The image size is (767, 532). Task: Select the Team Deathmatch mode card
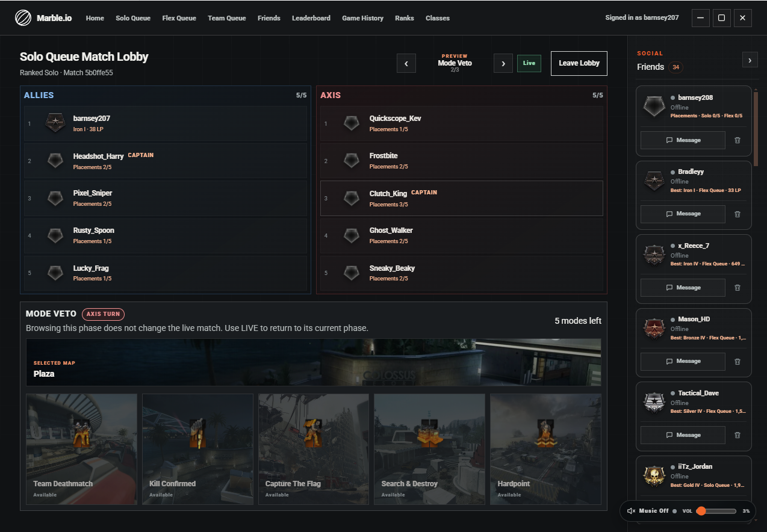[x=82, y=449]
